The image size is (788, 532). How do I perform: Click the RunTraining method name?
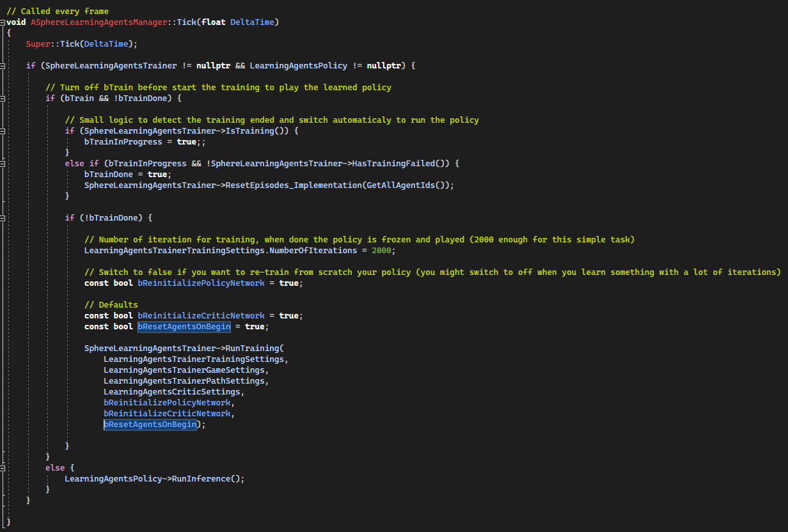tap(252, 348)
